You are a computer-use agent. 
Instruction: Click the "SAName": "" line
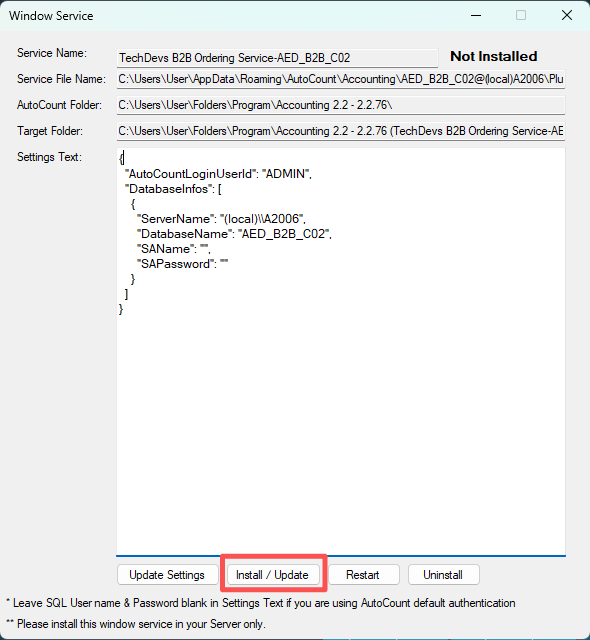coord(173,249)
